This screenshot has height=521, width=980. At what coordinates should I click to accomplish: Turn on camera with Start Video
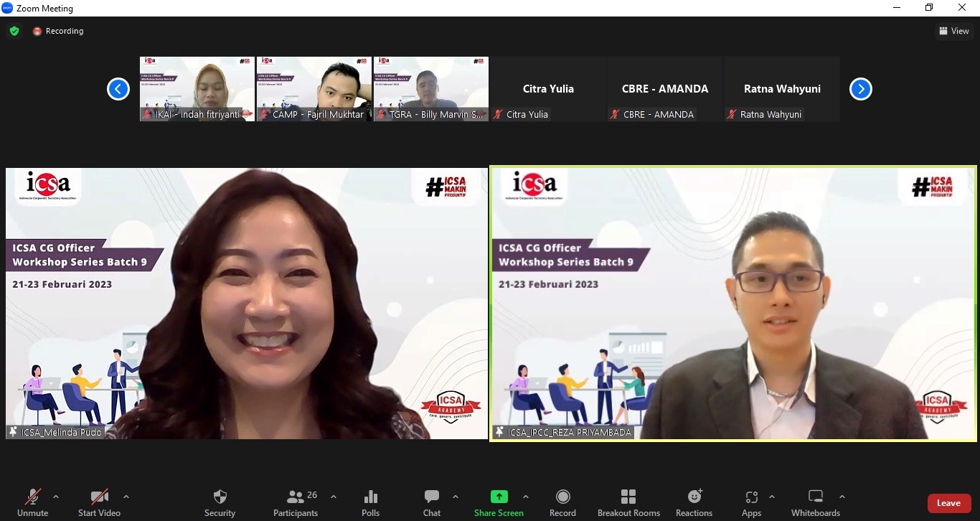tap(99, 502)
